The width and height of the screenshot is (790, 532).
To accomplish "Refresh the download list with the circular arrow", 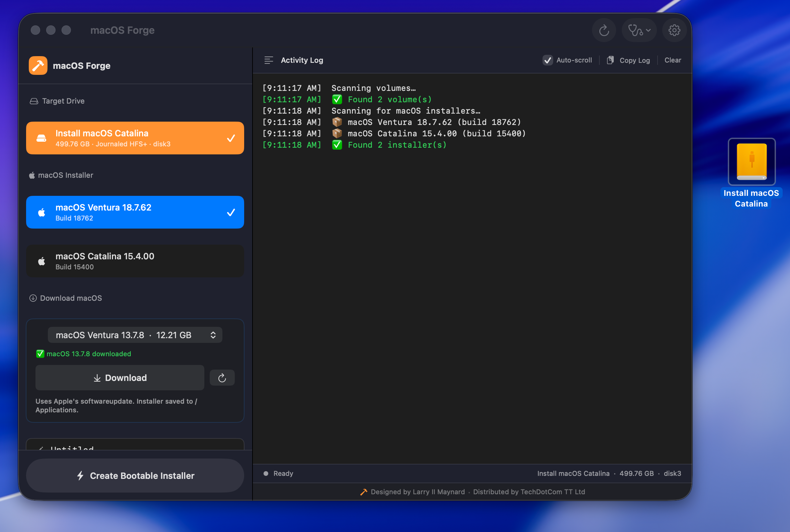I will [222, 378].
